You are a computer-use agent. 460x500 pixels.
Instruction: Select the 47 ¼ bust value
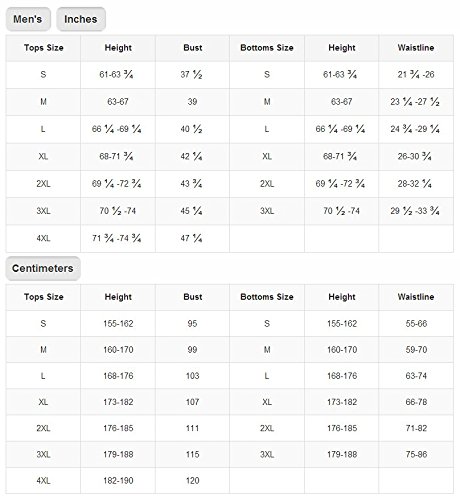pos(192,238)
